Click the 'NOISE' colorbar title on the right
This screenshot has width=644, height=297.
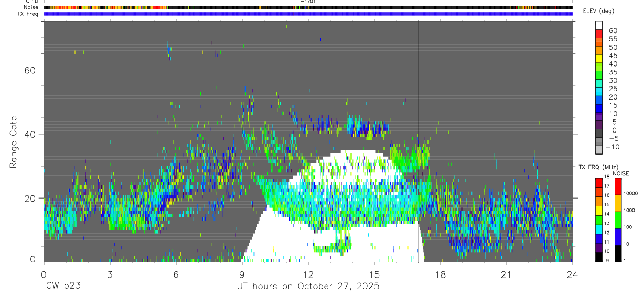[x=620, y=173]
